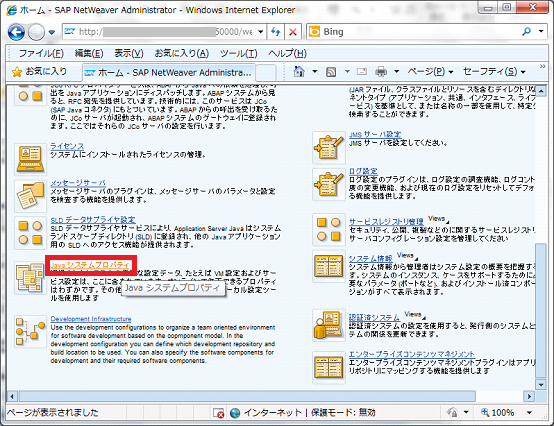Click the red Stop loading icon

(x=293, y=32)
